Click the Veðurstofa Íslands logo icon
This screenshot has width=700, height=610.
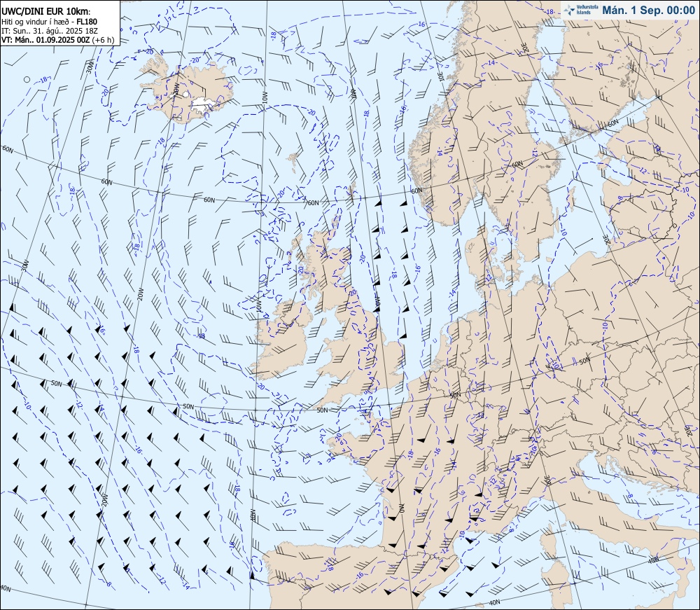[x=569, y=10]
